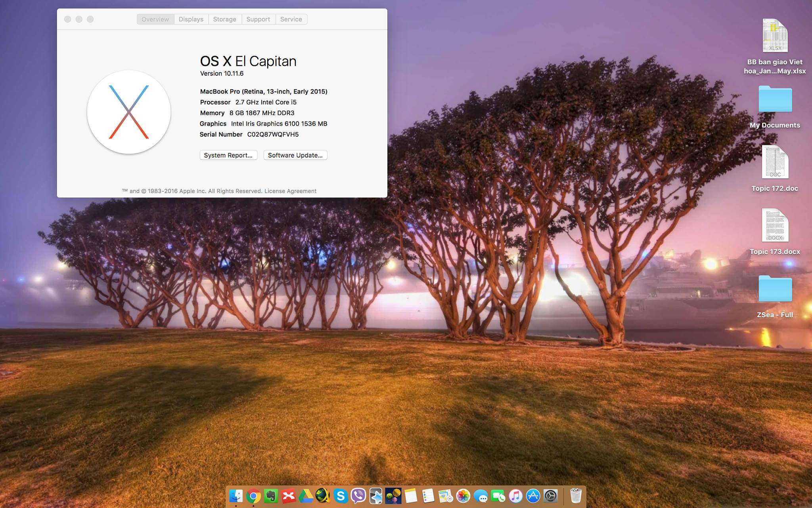Open Notes from the dock
This screenshot has height=508, width=812.
[x=411, y=496]
